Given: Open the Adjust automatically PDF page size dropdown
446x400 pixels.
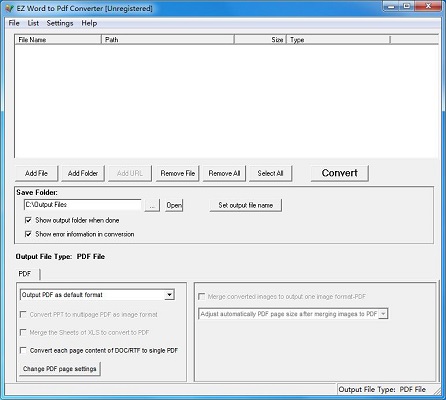Looking at the screenshot, I should (x=383, y=314).
